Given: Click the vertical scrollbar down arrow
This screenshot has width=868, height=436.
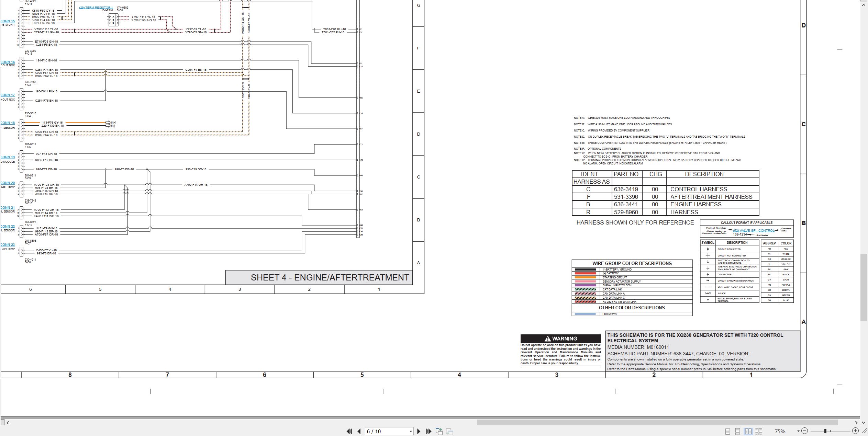Looking at the screenshot, I should click(864, 423).
